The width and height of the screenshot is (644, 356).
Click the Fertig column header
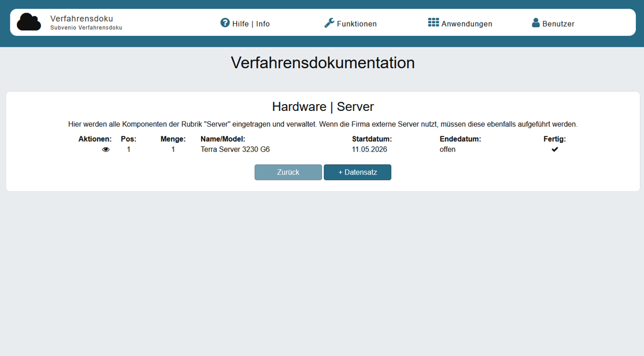pyautogui.click(x=554, y=139)
